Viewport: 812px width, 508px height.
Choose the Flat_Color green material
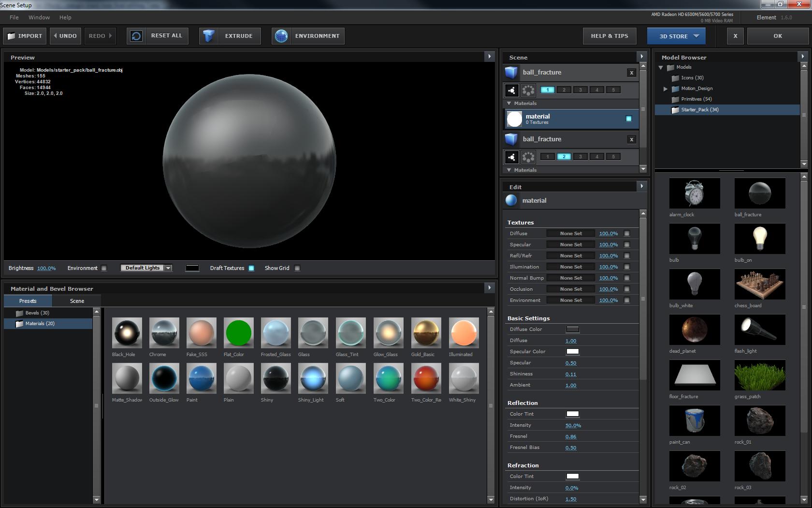(x=239, y=333)
